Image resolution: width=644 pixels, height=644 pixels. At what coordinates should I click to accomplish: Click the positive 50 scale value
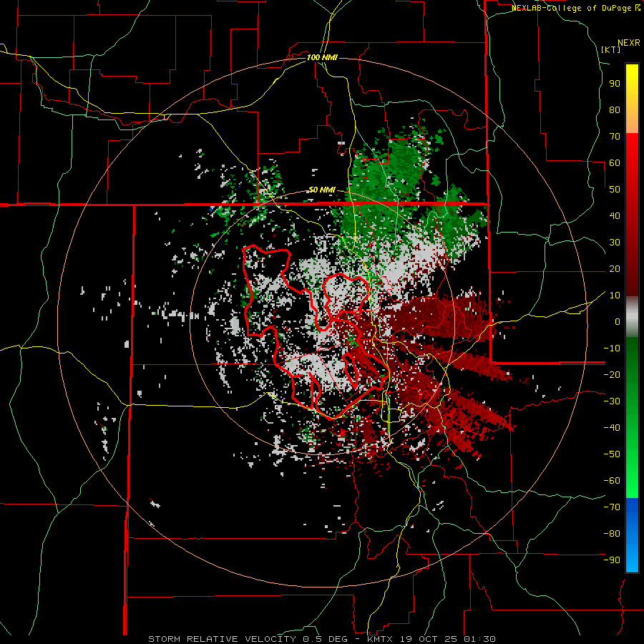pos(615,190)
